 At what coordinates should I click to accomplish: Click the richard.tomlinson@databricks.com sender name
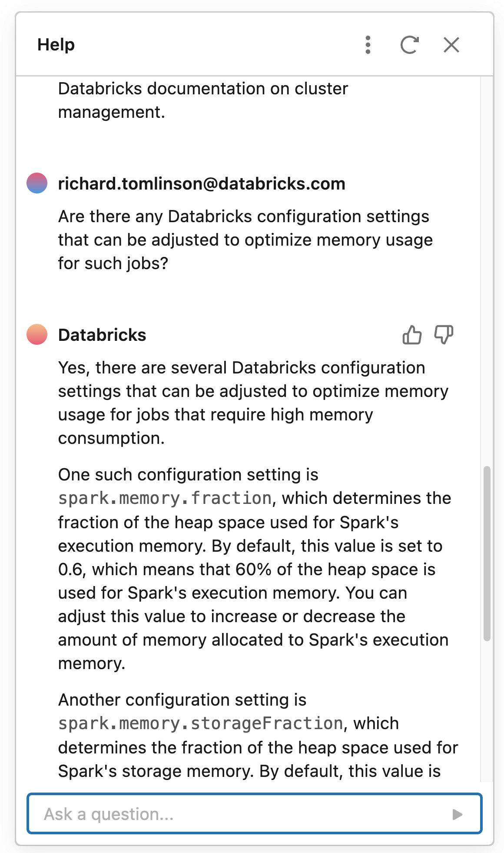202,184
